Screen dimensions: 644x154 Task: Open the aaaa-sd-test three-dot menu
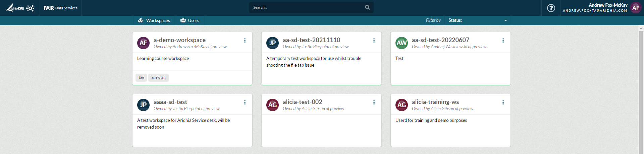click(245, 102)
